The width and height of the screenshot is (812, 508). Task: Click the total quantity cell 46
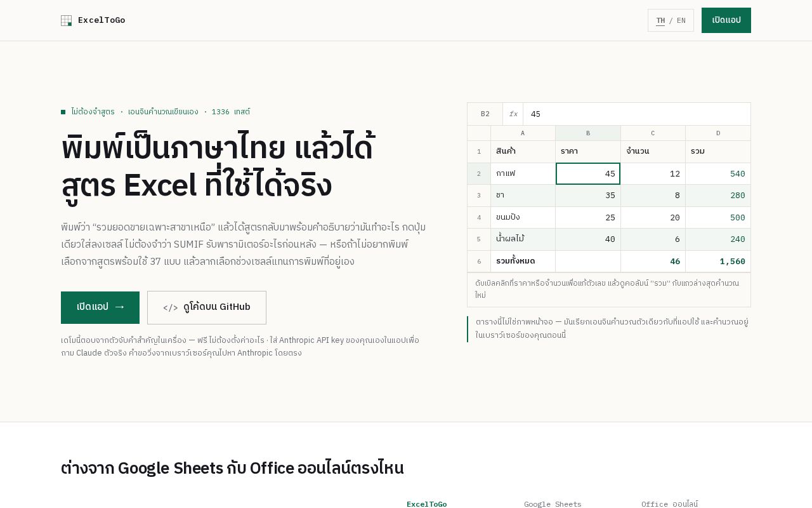653,262
